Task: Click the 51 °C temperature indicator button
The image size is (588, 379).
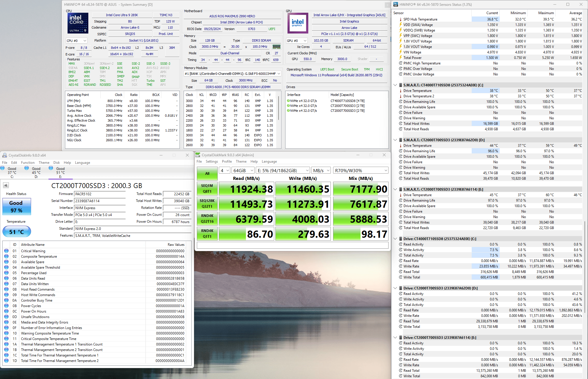Action: pos(17,232)
